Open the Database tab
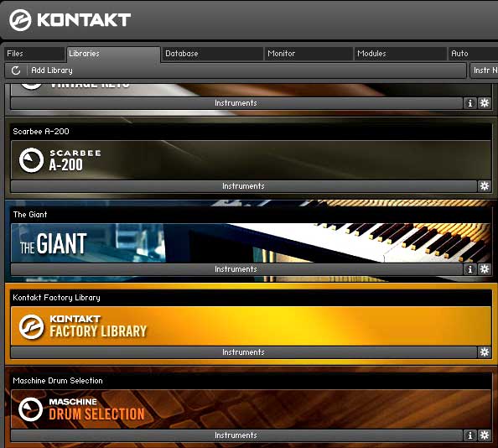Image resolution: width=498 pixels, height=448 pixels. coord(212,54)
